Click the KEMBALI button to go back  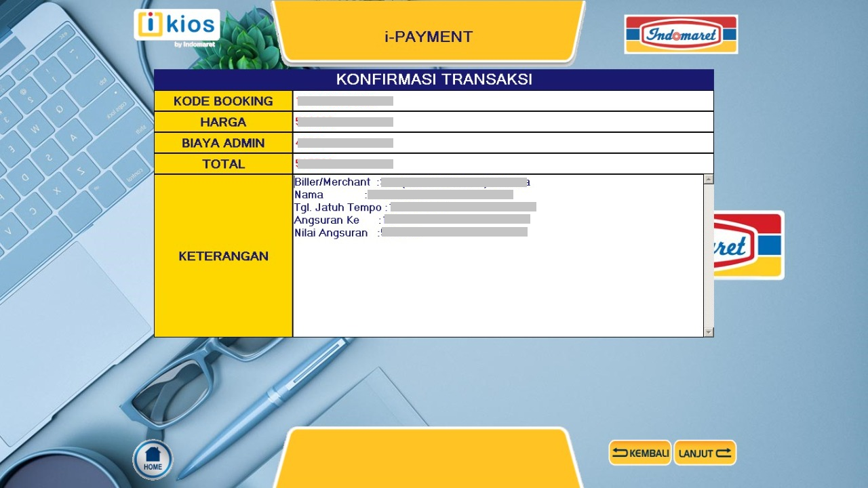(640, 453)
